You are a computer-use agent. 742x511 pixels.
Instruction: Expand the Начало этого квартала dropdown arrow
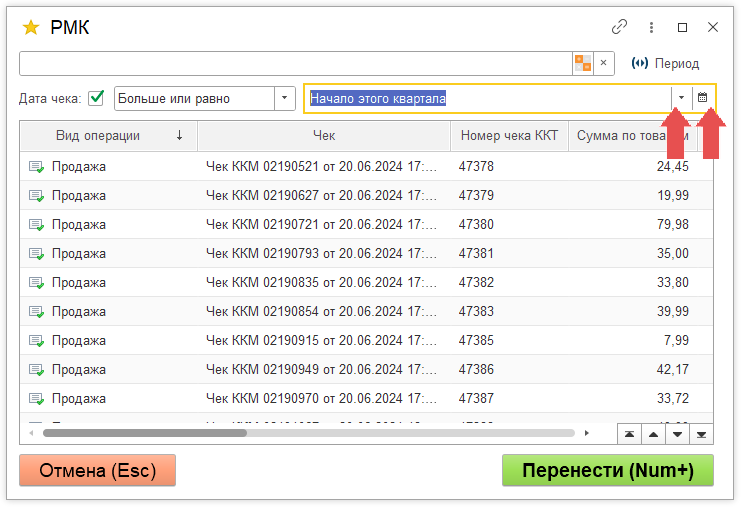(x=681, y=98)
